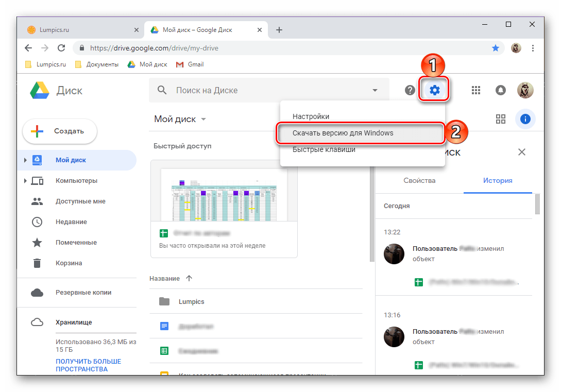Open the Lumpics folder

[256, 301]
